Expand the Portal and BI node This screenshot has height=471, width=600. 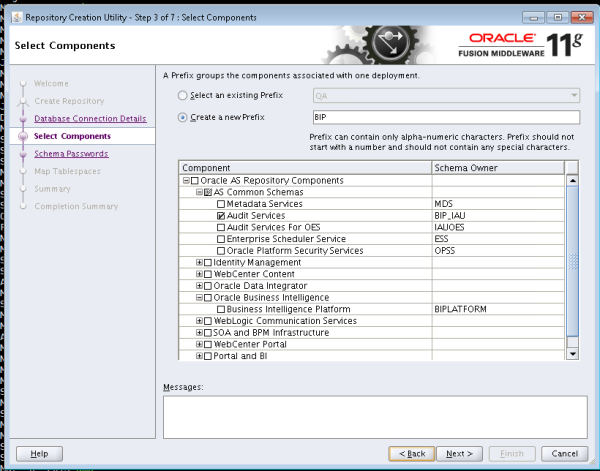click(x=199, y=356)
